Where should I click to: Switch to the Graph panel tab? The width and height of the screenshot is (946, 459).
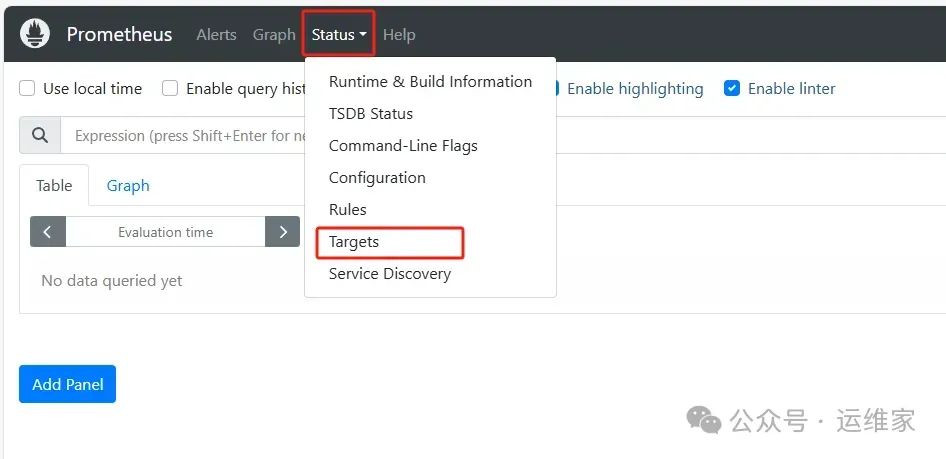point(128,186)
